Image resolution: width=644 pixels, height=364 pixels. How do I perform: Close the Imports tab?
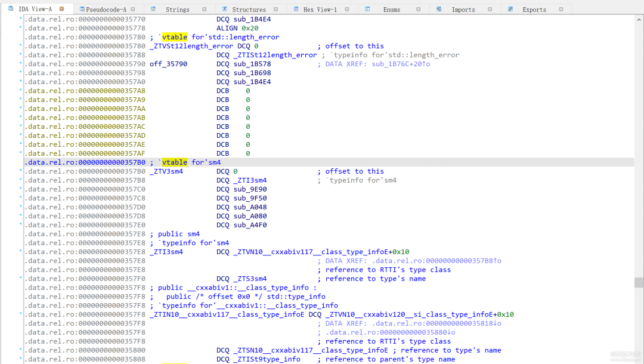pos(490,10)
